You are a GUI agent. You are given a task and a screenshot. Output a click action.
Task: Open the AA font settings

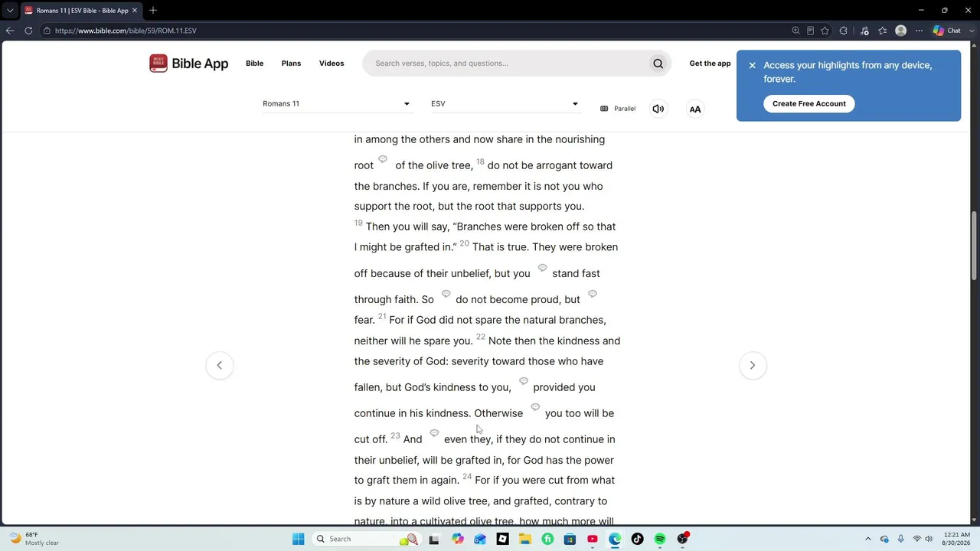[695, 109]
